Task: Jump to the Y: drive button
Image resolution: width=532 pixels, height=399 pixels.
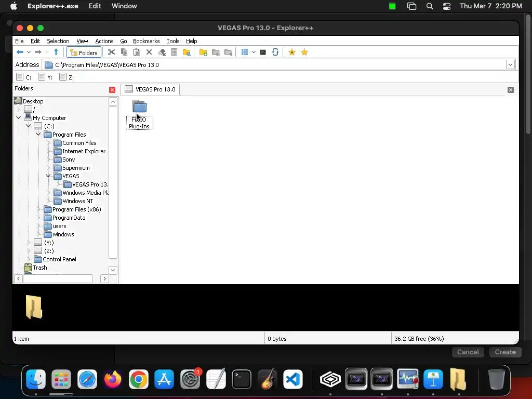Action: coord(46,77)
